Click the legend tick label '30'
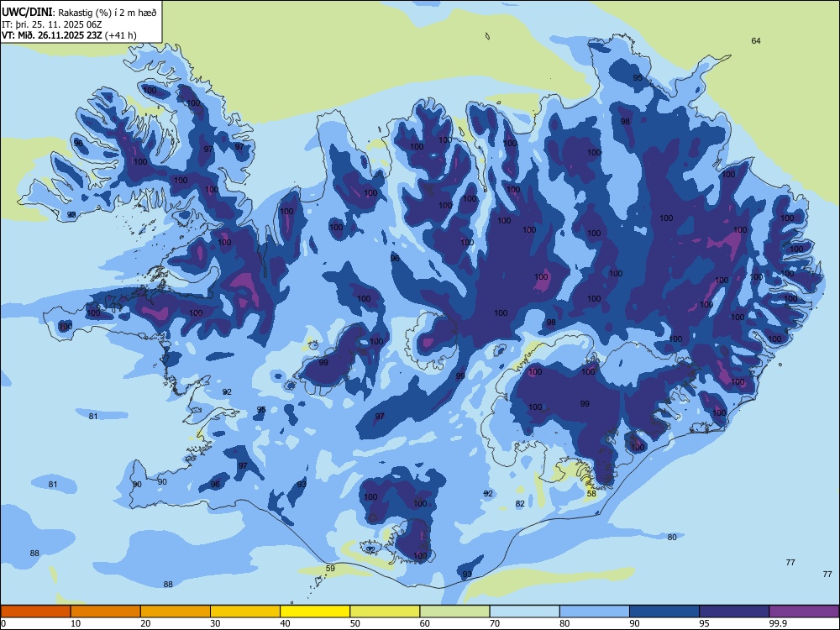Viewport: 840px width, 630px height. coord(215,623)
